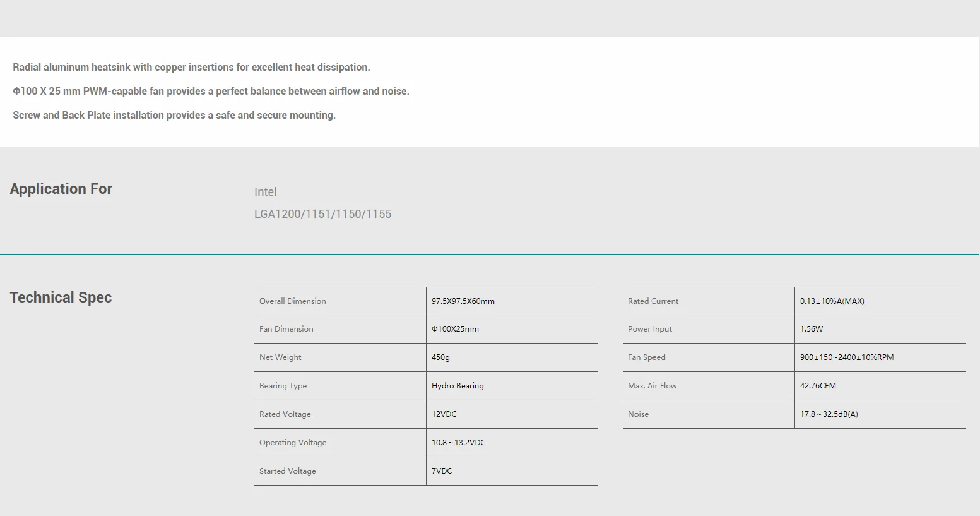980x516 pixels.
Task: Click the 'Technical Spec' heading
Action: coord(61,297)
